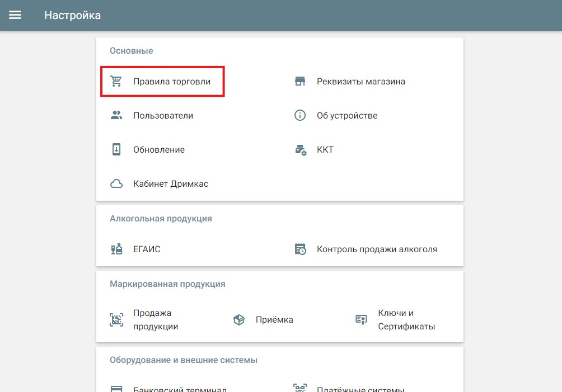The image size is (562, 392).
Task: Click the store icon for Реквизиты магазина
Action: (x=300, y=82)
